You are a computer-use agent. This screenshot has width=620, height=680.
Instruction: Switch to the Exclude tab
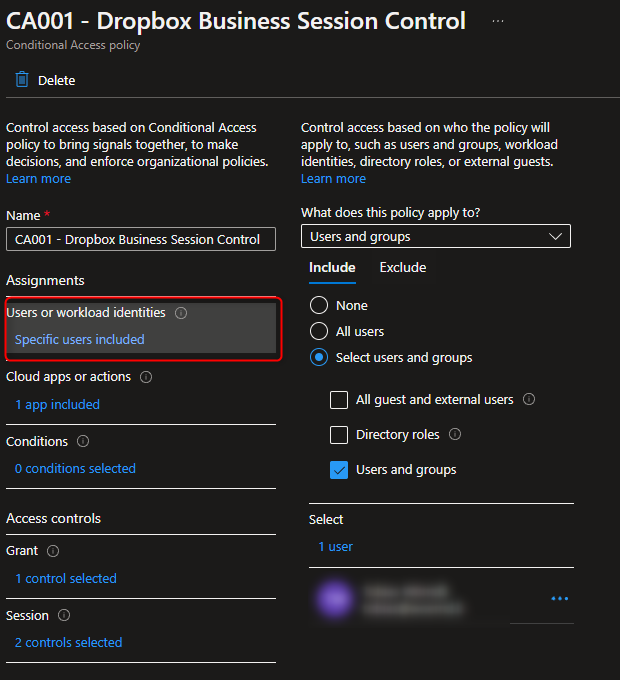(x=402, y=267)
